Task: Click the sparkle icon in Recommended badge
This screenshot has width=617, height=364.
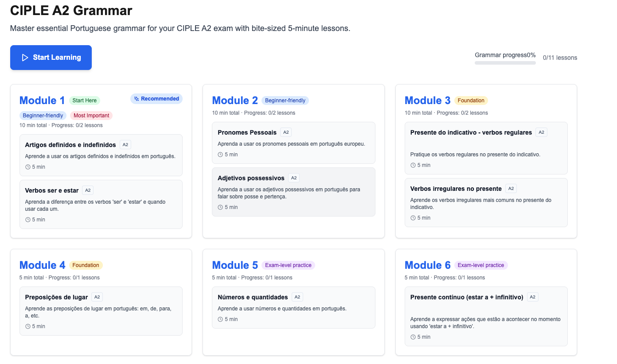Action: coord(137,99)
